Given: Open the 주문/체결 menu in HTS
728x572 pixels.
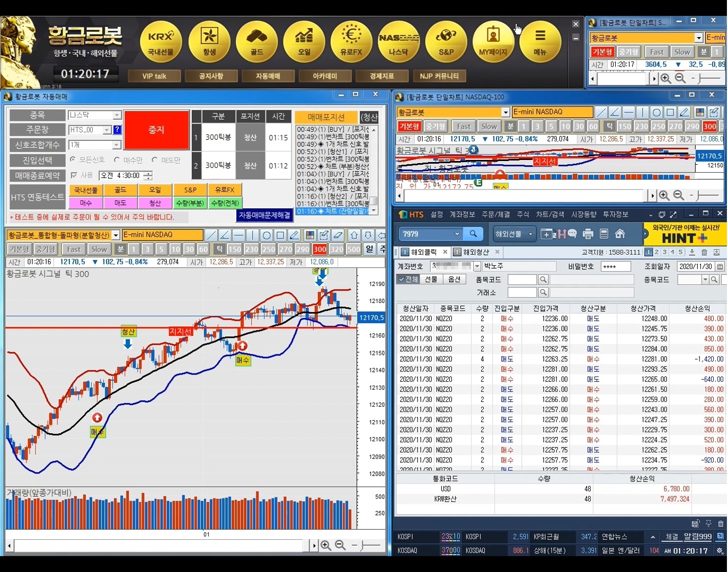Looking at the screenshot, I should click(495, 215).
